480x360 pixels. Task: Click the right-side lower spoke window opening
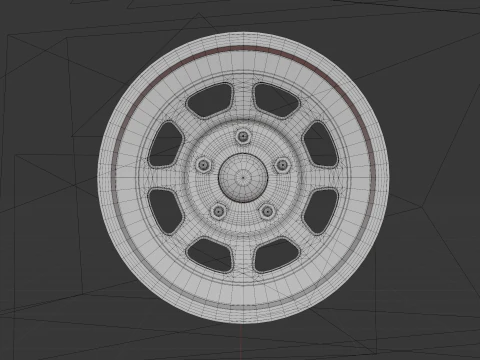click(321, 211)
